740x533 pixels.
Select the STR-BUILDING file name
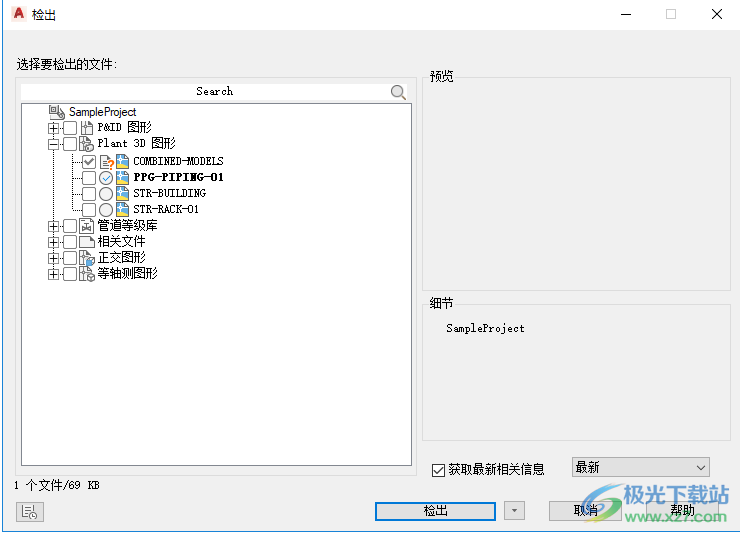point(169,194)
